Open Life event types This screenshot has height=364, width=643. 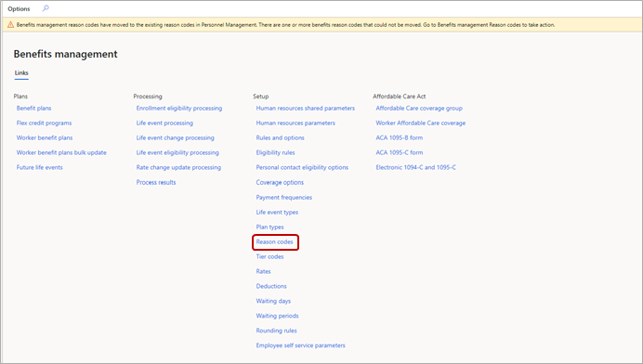pyautogui.click(x=277, y=212)
